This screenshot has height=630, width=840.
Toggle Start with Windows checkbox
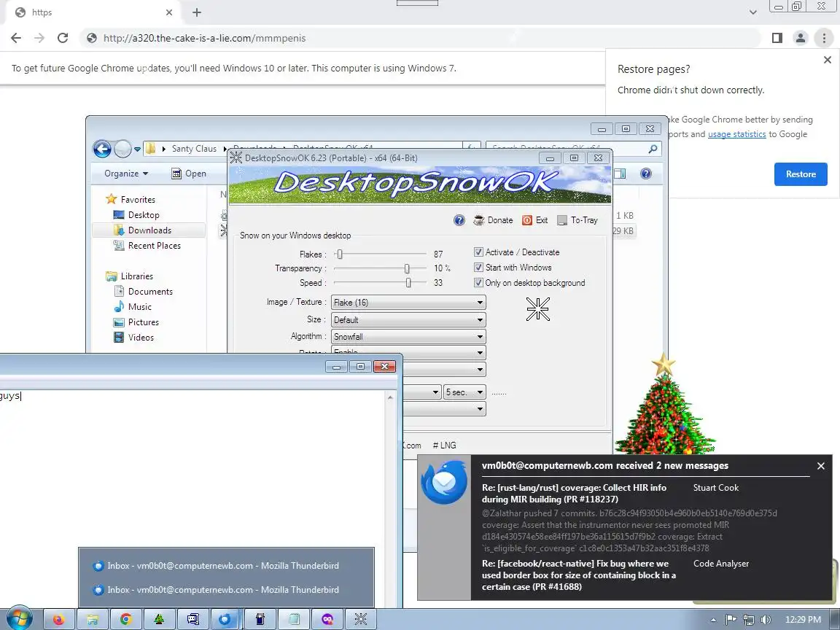[478, 268]
